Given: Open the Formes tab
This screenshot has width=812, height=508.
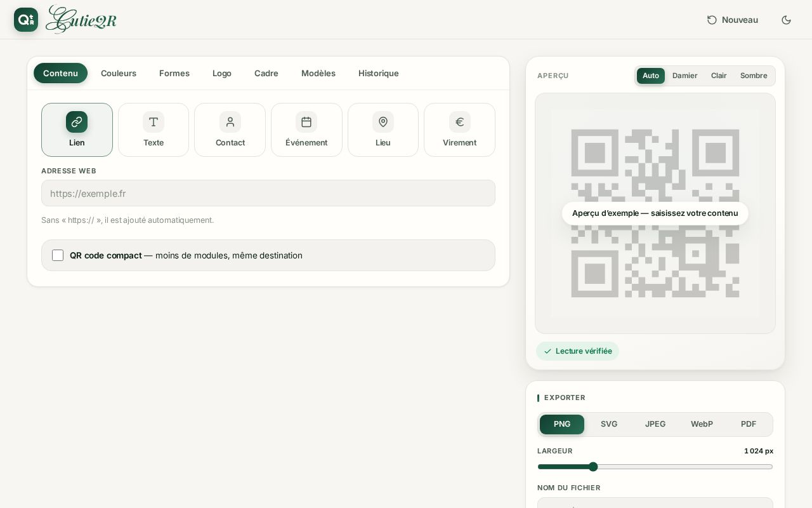Looking at the screenshot, I should coord(174,73).
